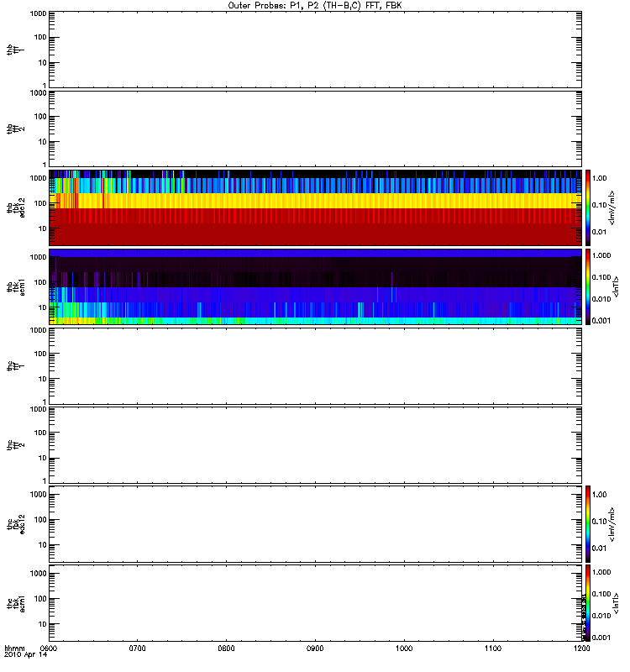Click the "100" y-tick of thc fbk scm1
630x672 pixels.
click(40, 598)
